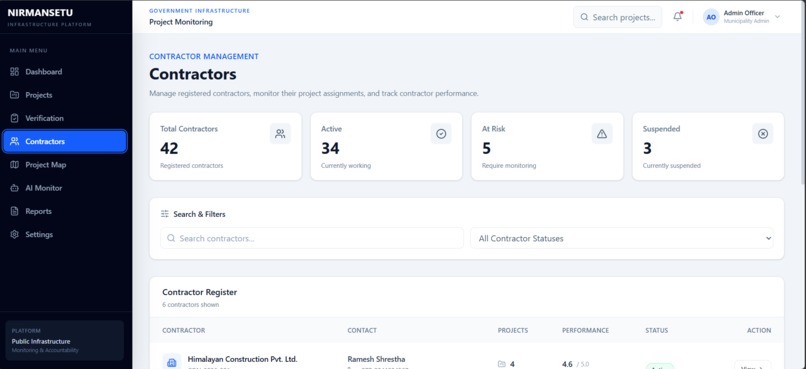Screen dimensions: 806x369
Task: Click the Public Infrastructure platform card
Action: pyautogui.click(x=64, y=340)
